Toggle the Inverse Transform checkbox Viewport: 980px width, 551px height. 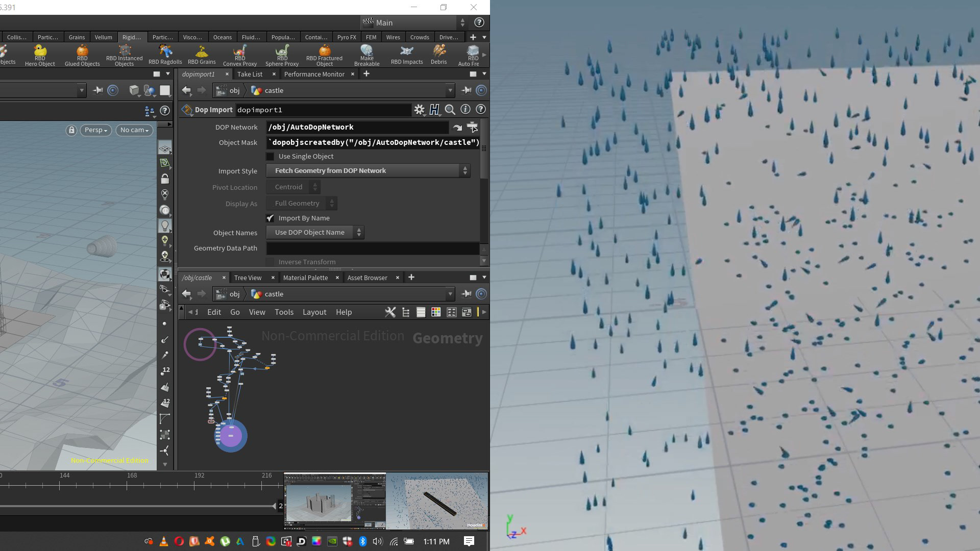[x=271, y=262]
